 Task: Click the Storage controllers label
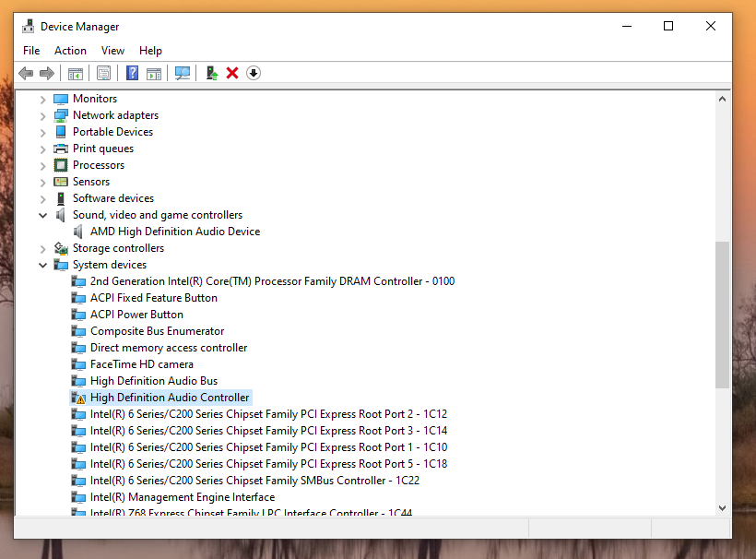118,248
